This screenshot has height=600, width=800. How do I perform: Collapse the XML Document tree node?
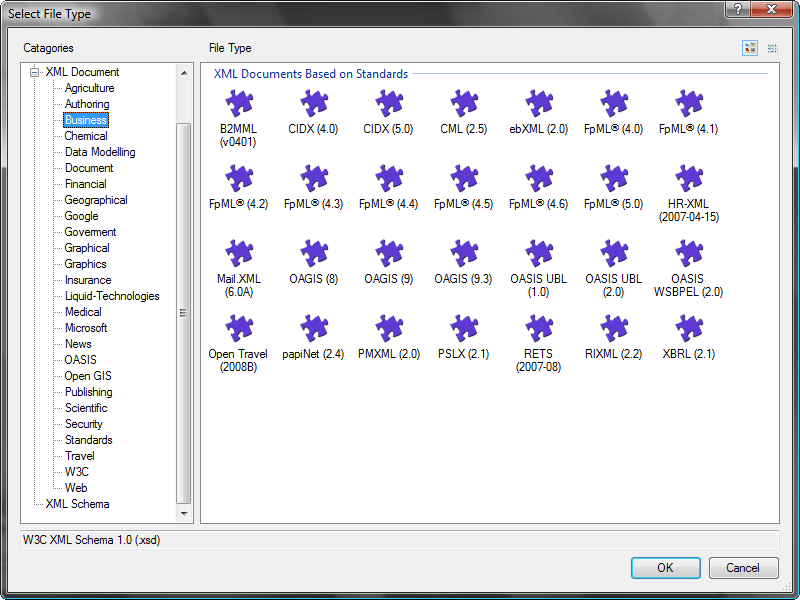[x=34, y=72]
